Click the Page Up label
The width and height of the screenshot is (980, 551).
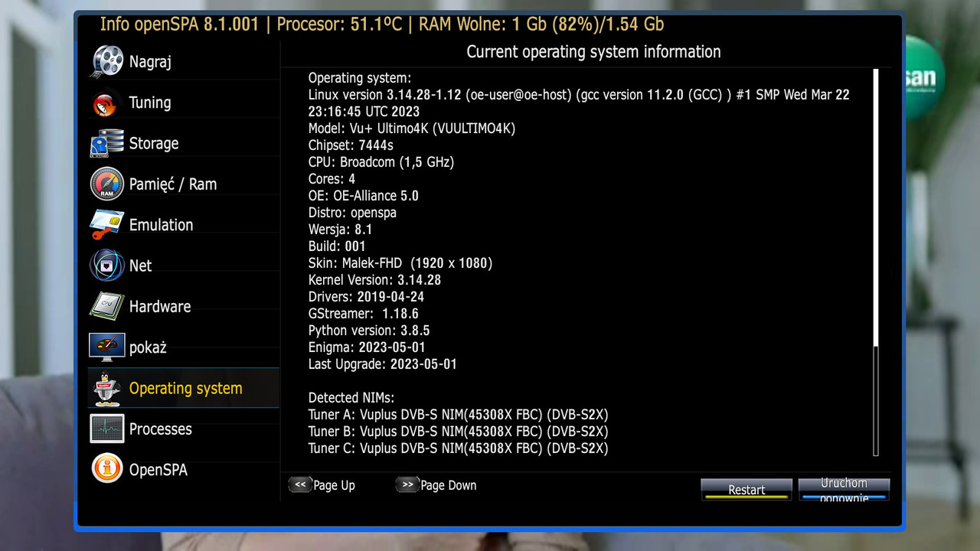[x=334, y=485]
